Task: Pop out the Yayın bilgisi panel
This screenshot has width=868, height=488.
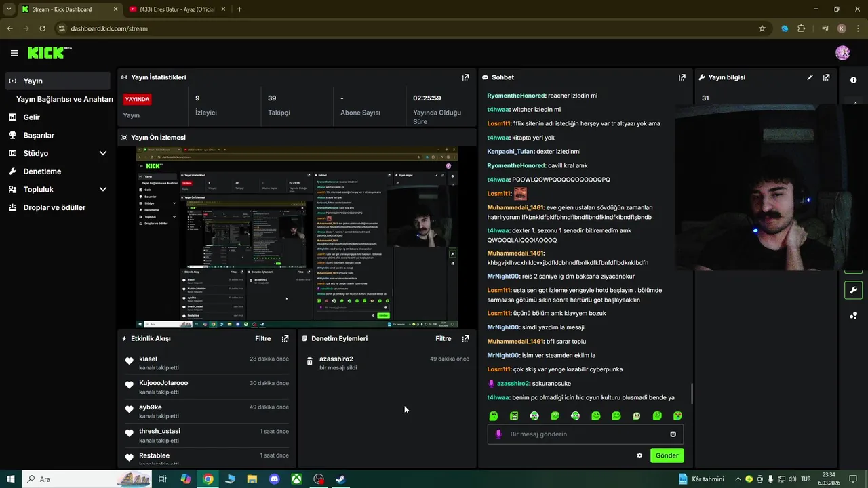Action: coord(826,77)
